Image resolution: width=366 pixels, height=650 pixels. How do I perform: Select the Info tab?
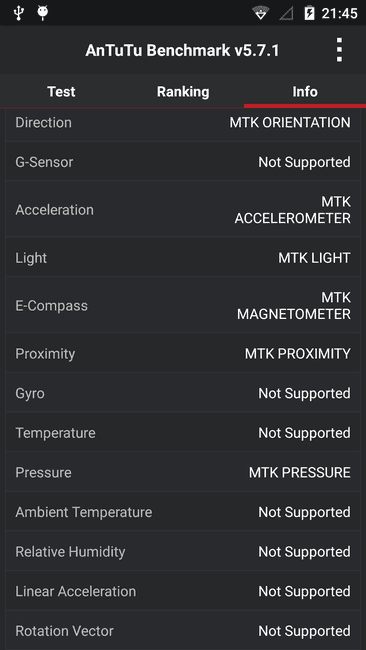[x=305, y=92]
